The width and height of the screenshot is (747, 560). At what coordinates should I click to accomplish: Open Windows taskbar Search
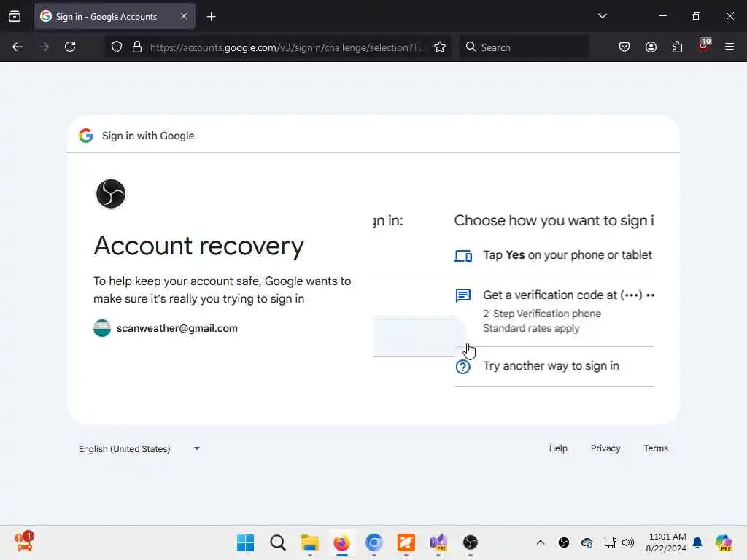tap(277, 542)
